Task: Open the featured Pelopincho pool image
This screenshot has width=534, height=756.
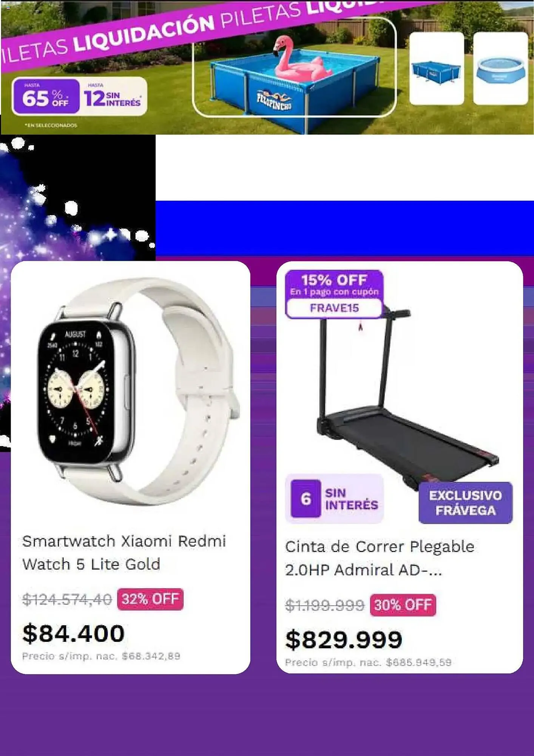Action: 294,67
